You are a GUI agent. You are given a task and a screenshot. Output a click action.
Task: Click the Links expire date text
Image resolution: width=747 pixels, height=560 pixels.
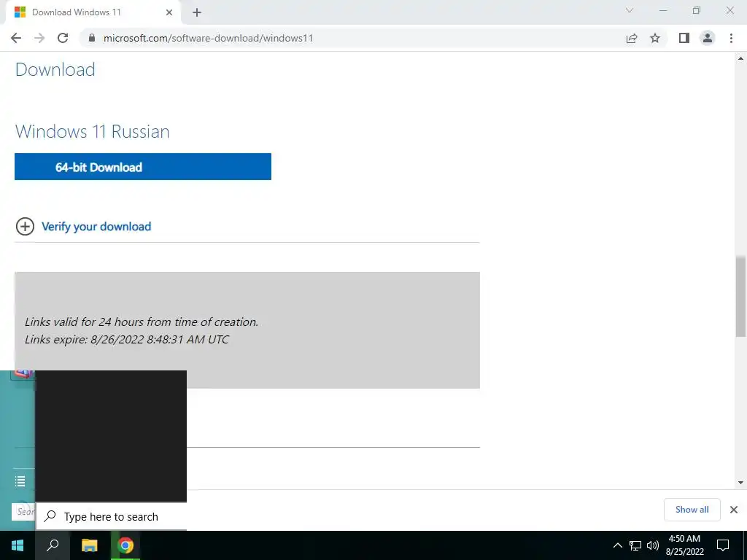pos(127,340)
